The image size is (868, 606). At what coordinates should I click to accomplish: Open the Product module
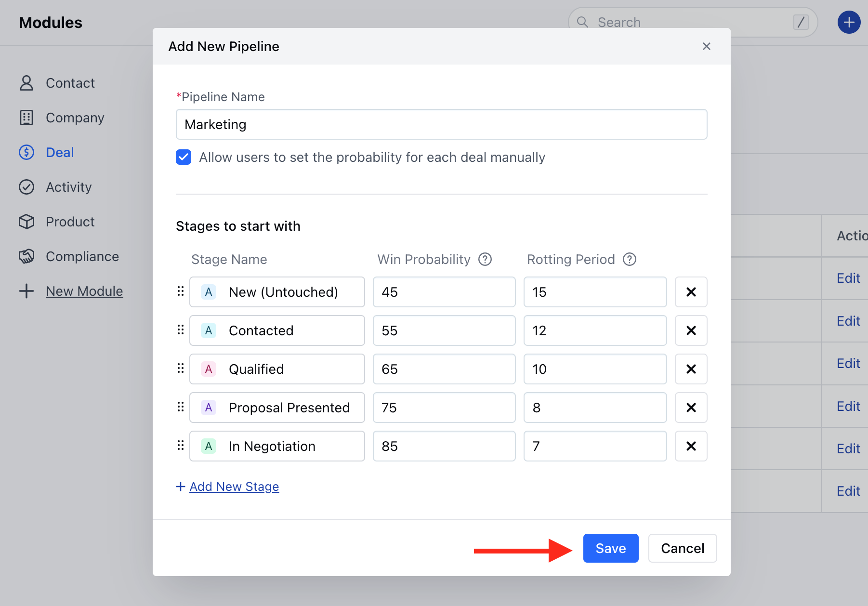(x=70, y=222)
